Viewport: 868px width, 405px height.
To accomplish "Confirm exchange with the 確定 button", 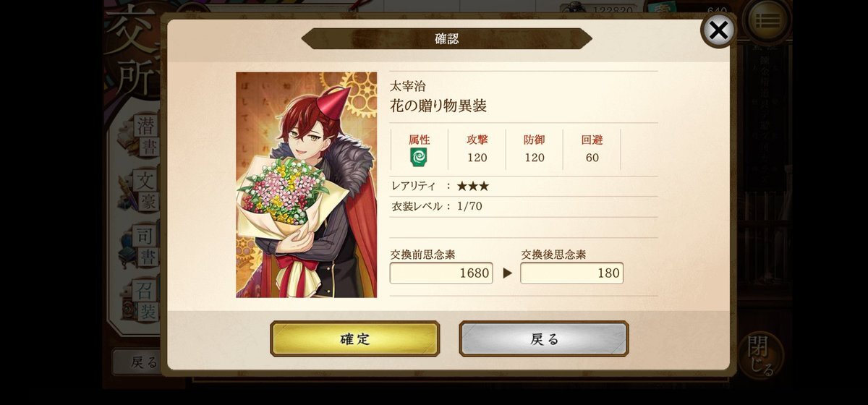I will tap(354, 339).
